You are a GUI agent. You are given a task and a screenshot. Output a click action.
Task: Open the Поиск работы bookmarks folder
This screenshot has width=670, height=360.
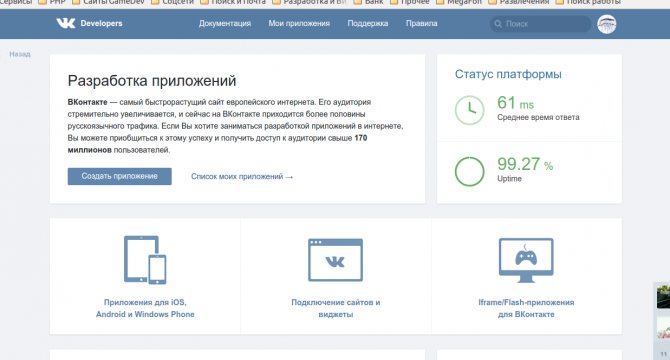point(588,2)
